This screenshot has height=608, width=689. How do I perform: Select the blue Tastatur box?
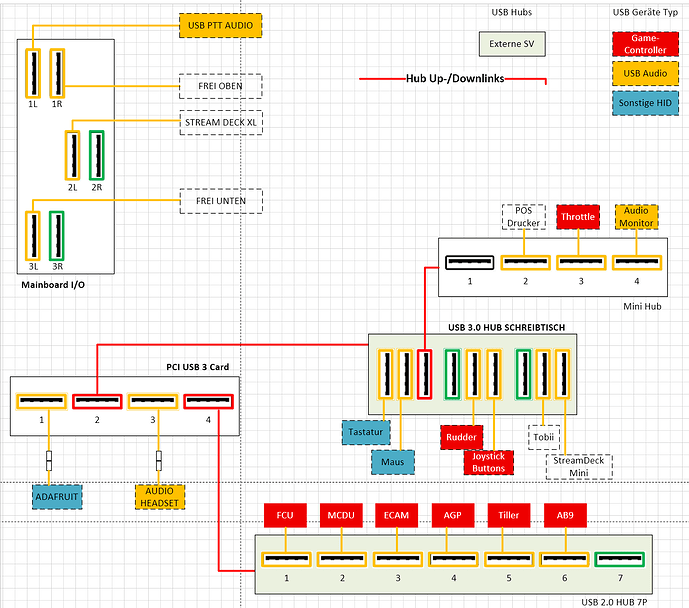click(x=366, y=432)
